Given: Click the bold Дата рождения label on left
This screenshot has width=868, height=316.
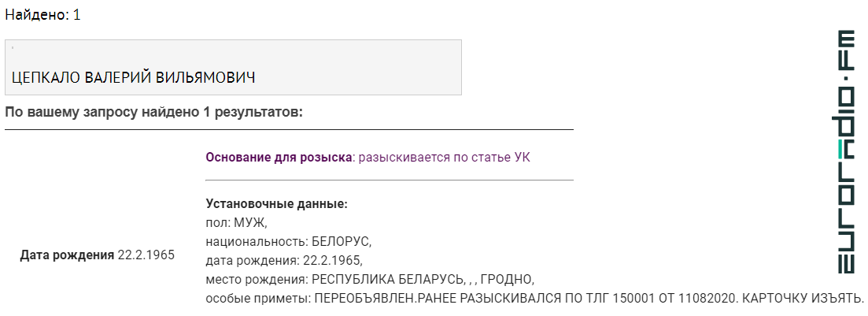Looking at the screenshot, I should (x=67, y=255).
